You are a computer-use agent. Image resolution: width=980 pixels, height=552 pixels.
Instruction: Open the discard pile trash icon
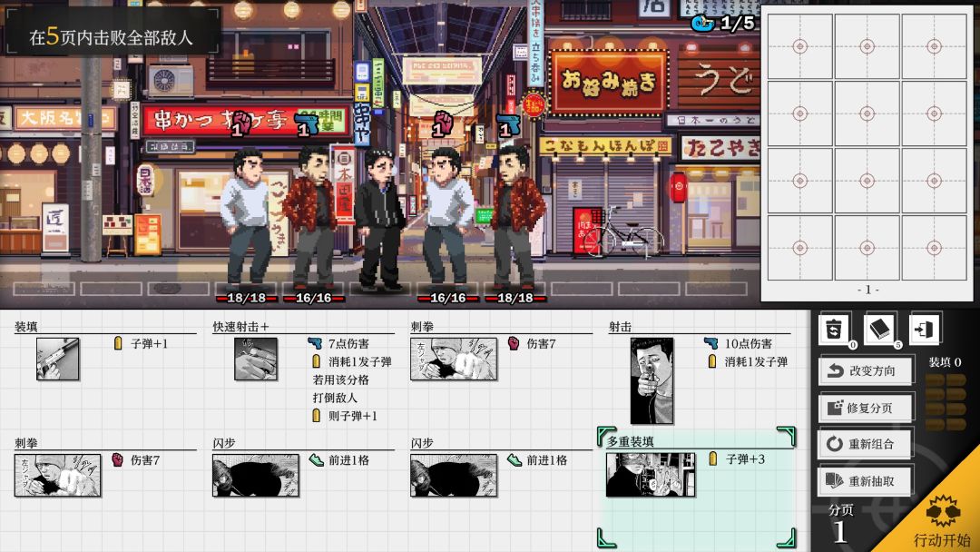(834, 330)
